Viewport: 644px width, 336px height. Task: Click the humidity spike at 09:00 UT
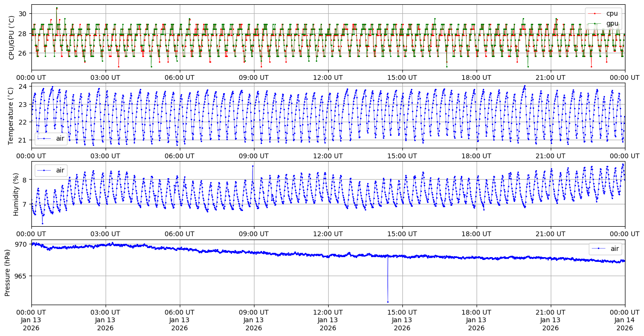tap(253, 166)
